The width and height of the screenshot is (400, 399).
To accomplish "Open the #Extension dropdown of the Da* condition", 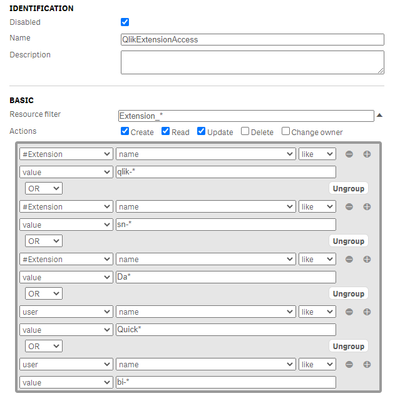I will pyautogui.click(x=66, y=259).
